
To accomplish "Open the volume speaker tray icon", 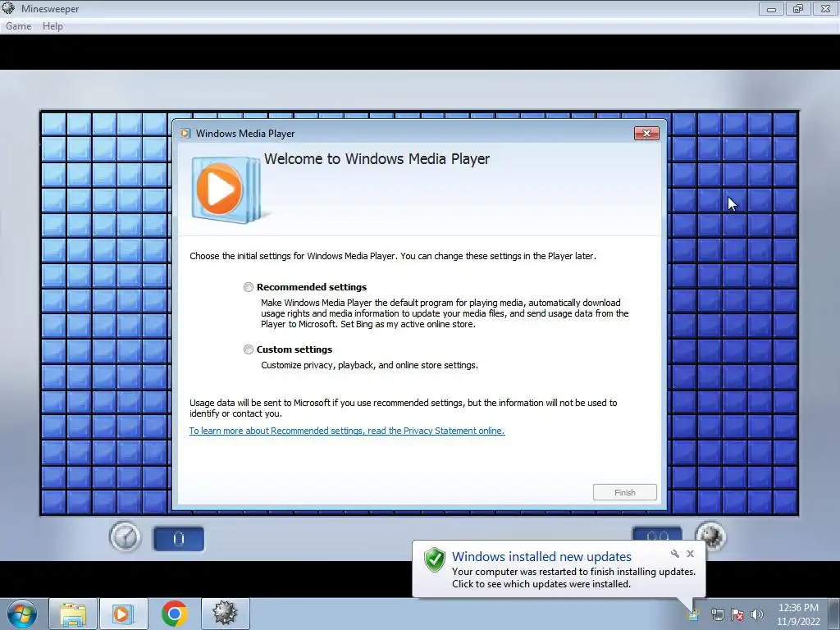I will coord(756,614).
